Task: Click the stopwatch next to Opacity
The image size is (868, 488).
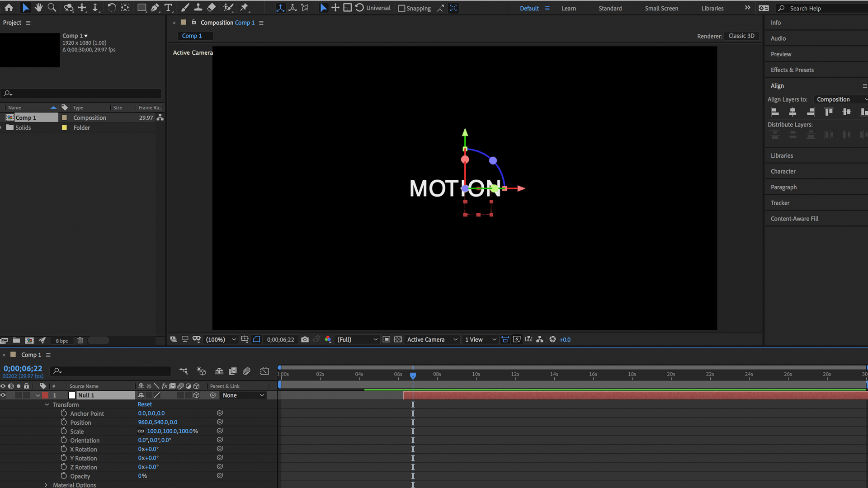Action: [64, 476]
